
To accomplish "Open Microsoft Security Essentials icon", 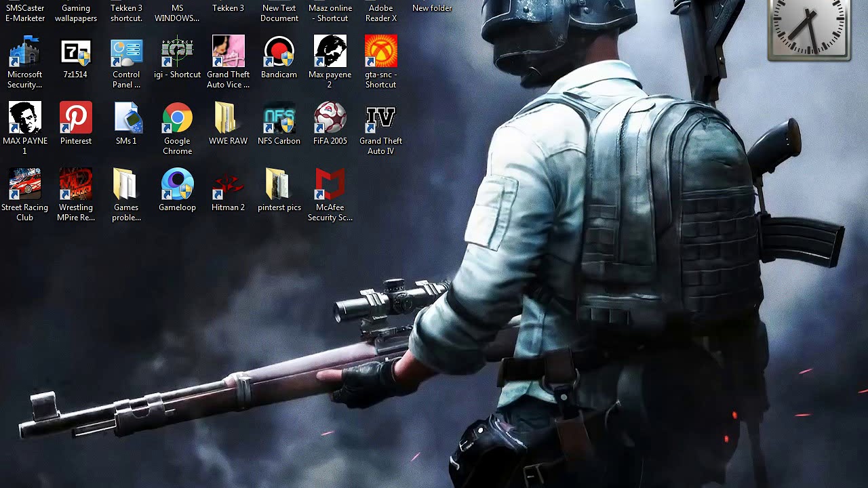I will click(x=25, y=52).
